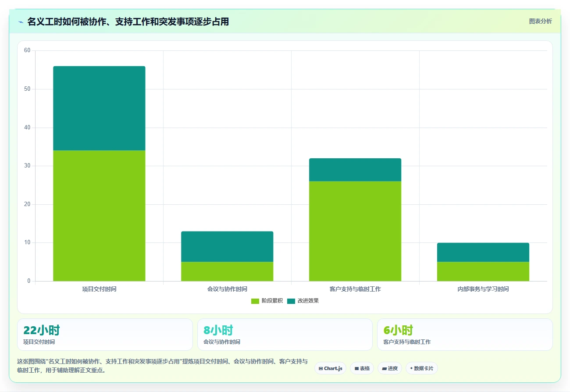Click the y-axis value 60
570x392 pixels.
27,50
